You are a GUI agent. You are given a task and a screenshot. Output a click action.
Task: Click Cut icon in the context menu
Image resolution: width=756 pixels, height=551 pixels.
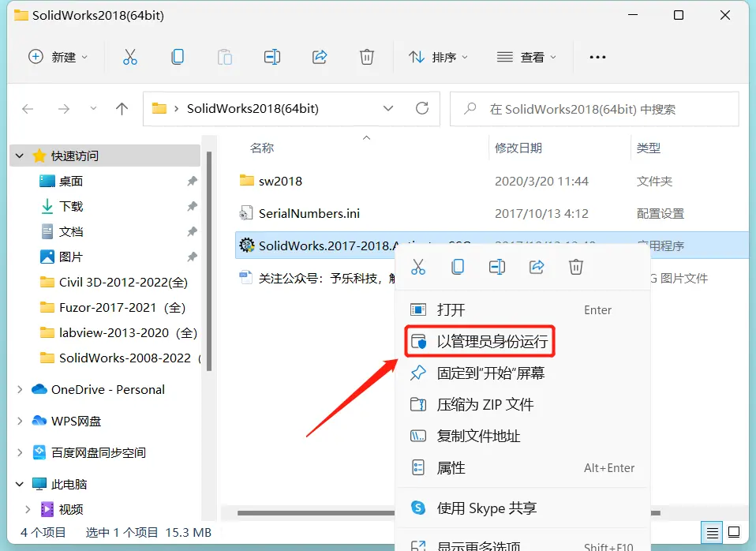418,267
